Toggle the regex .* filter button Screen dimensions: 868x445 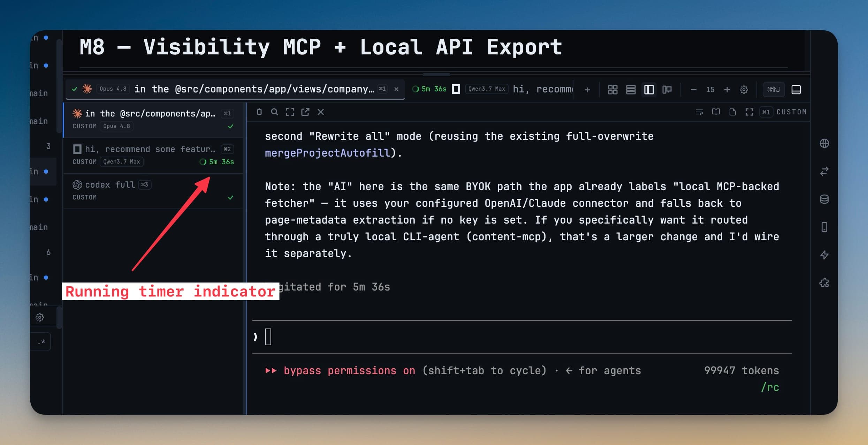tap(41, 341)
